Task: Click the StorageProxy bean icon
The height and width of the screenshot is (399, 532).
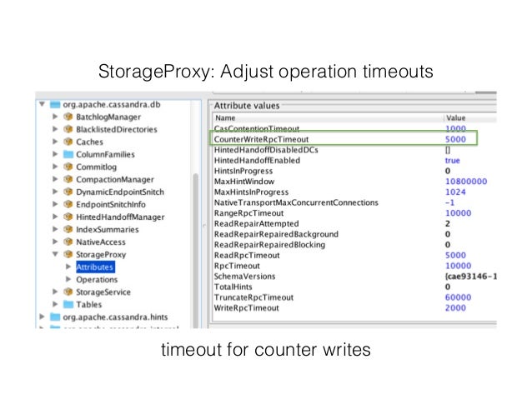Action: coord(68,254)
